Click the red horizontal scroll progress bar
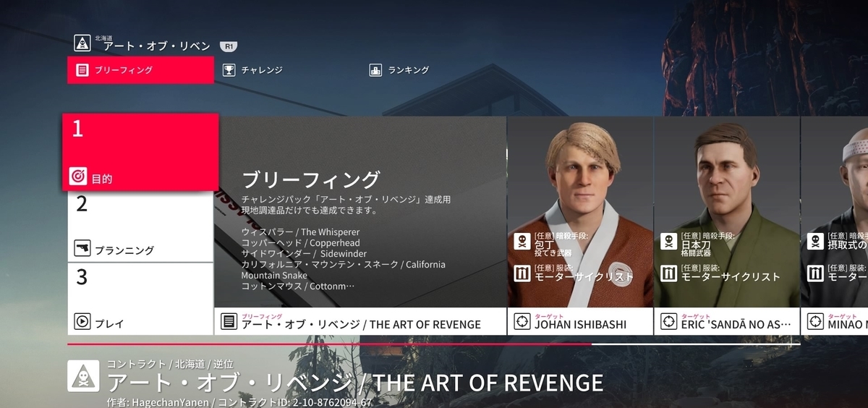This screenshot has height=408, width=868. click(329, 344)
